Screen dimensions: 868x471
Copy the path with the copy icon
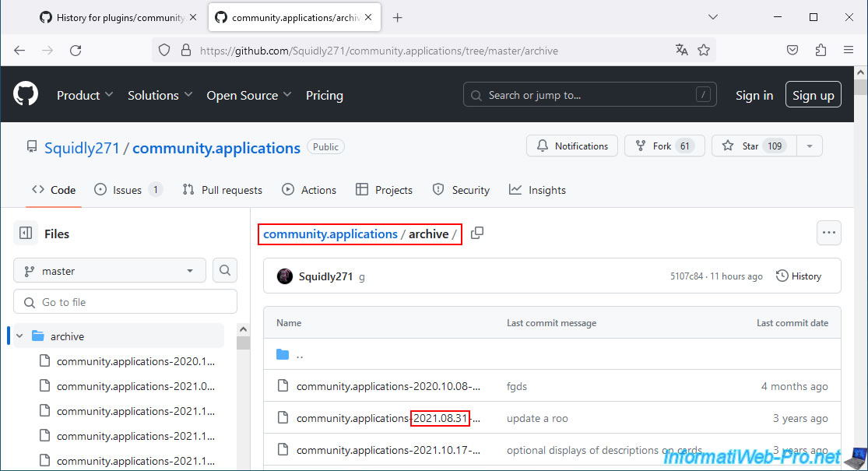point(477,234)
